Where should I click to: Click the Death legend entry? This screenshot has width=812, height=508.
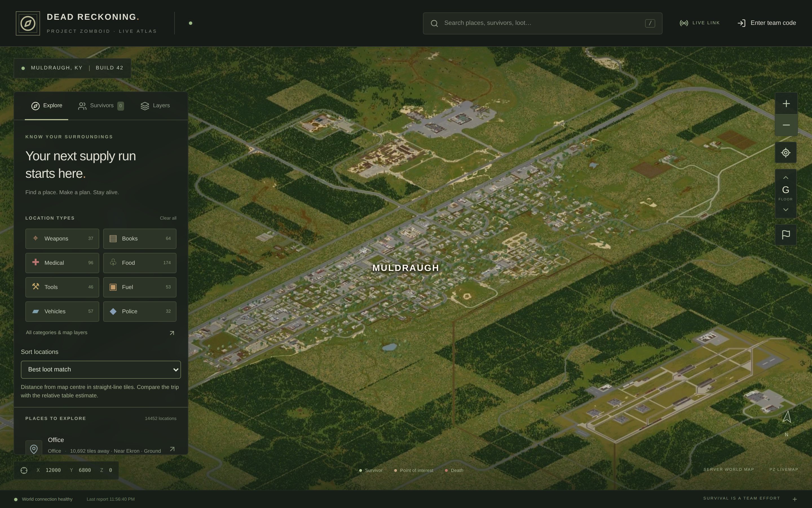(454, 470)
